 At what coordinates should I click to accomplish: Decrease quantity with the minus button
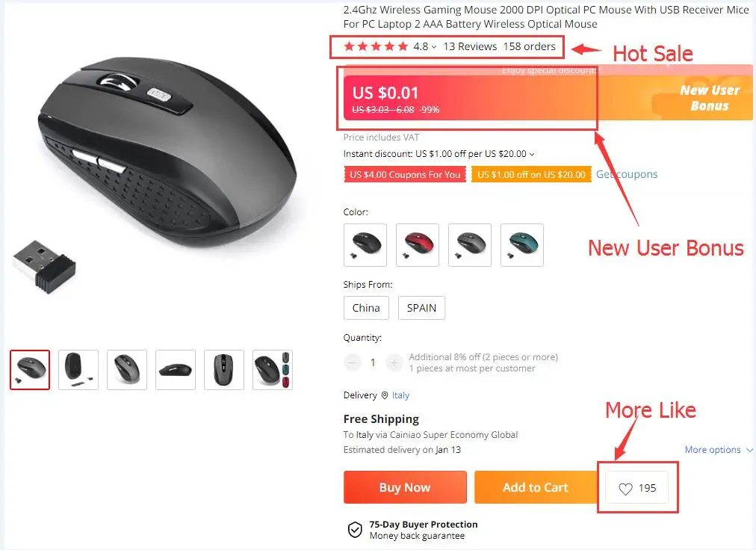(x=353, y=362)
